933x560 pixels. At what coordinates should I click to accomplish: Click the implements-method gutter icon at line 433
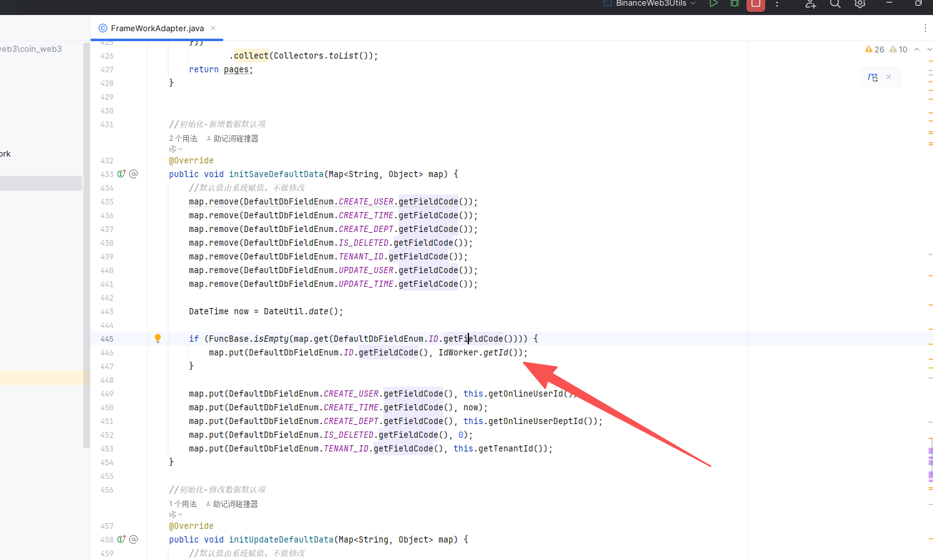pyautogui.click(x=122, y=174)
